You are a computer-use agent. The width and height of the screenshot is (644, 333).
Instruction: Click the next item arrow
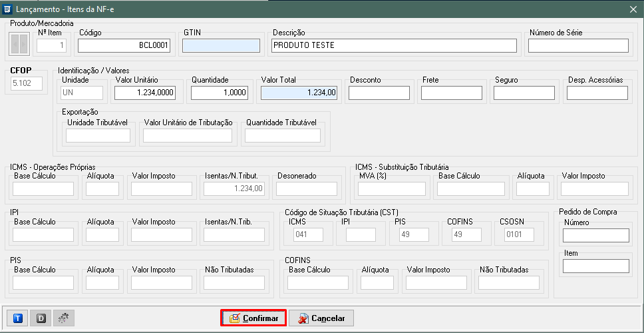pos(24,45)
